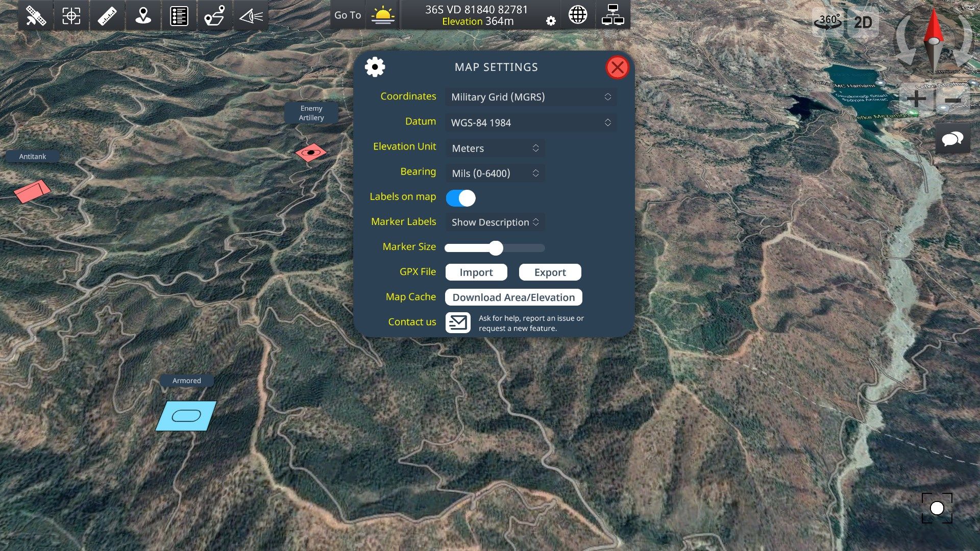This screenshot has height=551, width=980.
Task: Click Download Area/Elevation map cache button
Action: [x=513, y=297]
